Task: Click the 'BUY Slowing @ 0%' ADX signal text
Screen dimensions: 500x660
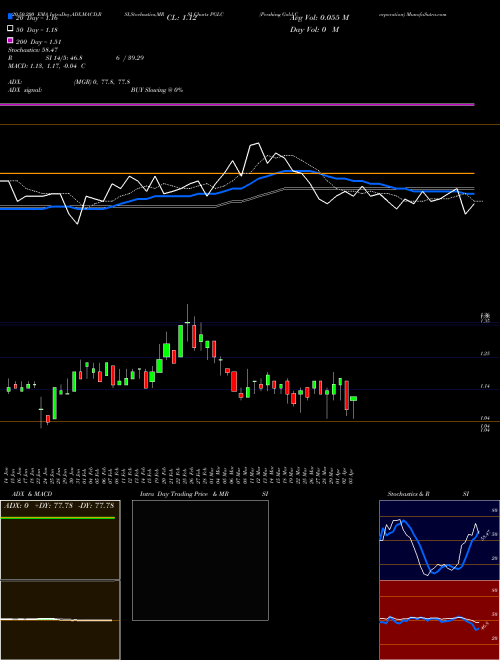Action: click(157, 90)
